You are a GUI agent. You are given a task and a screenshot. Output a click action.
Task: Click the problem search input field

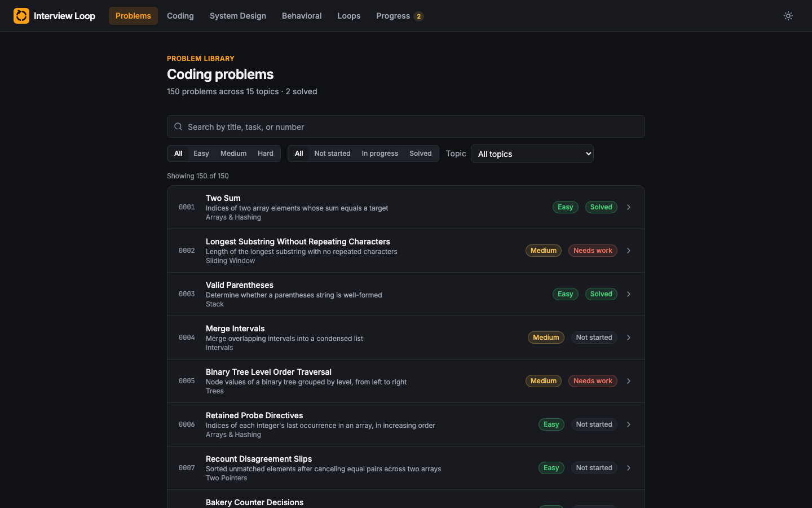[x=406, y=126]
